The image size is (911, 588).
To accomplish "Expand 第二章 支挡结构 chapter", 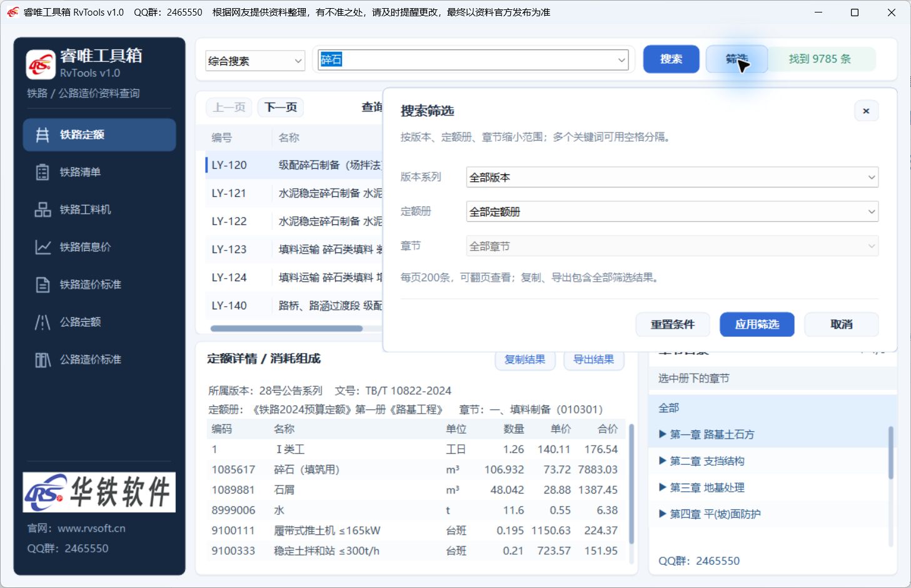I will pos(663,461).
